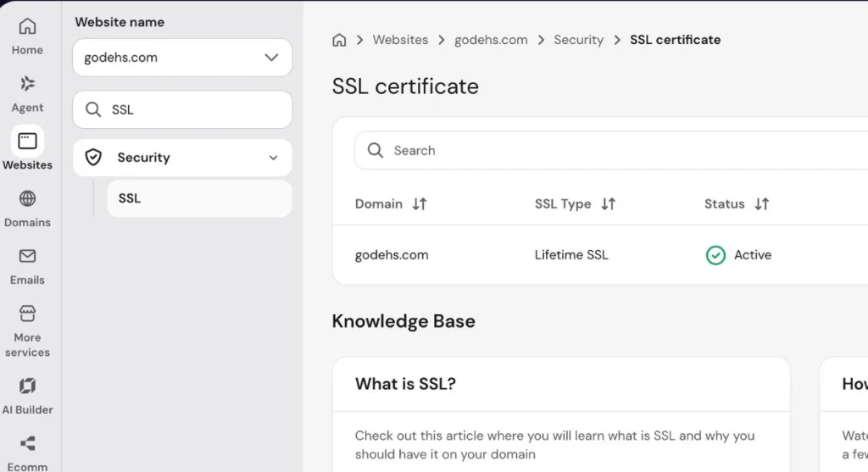Open Security breadcrumb link
The image size is (868, 472).
click(578, 40)
